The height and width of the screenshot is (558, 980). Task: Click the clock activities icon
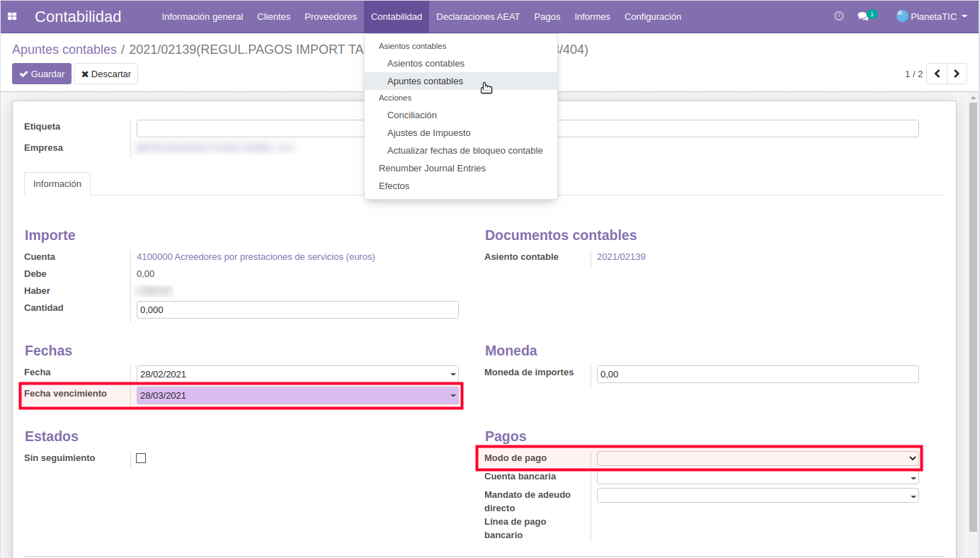click(x=839, y=16)
